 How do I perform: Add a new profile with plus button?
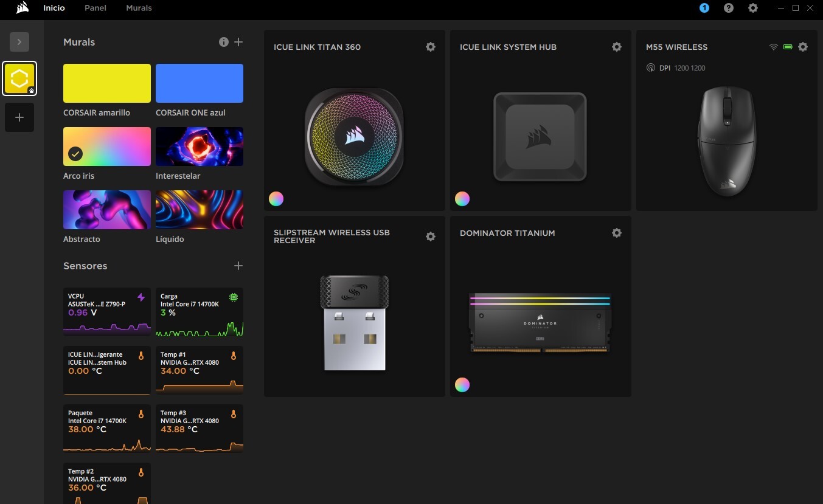[19, 117]
